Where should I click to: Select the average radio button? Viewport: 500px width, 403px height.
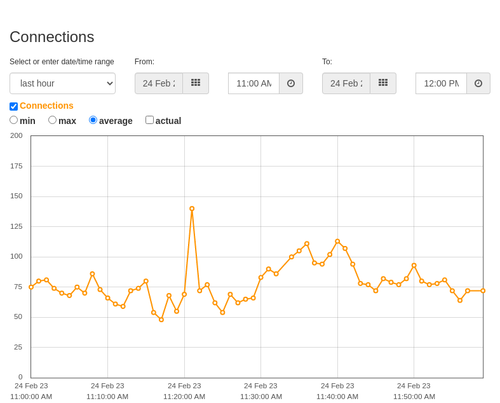pos(93,120)
